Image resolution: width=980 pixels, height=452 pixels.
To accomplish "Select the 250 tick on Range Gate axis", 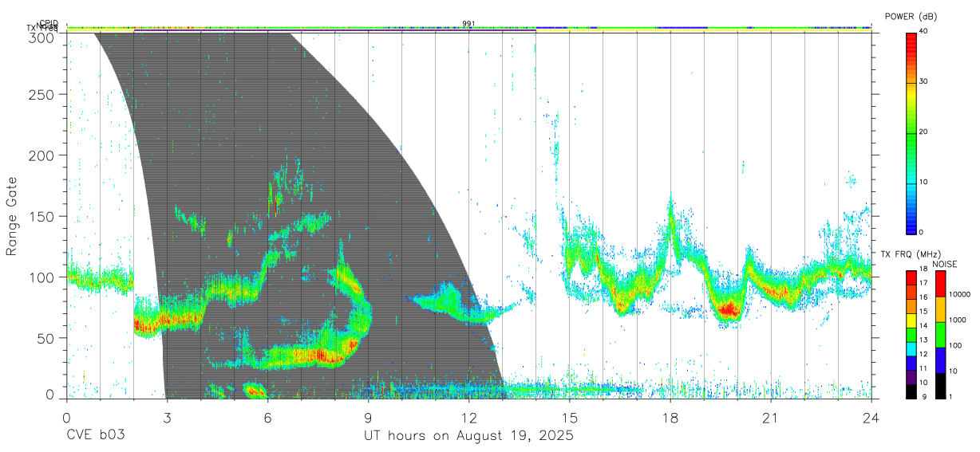I will click(x=42, y=95).
